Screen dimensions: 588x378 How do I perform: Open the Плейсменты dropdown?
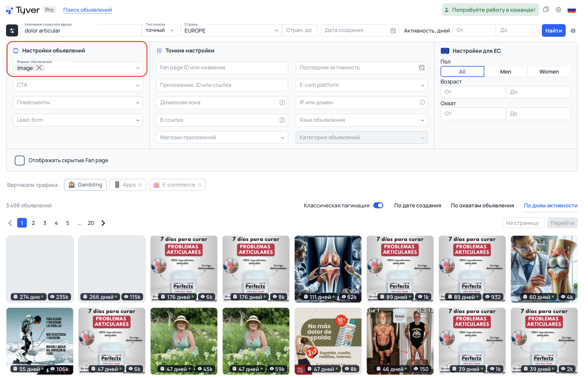[x=78, y=103]
